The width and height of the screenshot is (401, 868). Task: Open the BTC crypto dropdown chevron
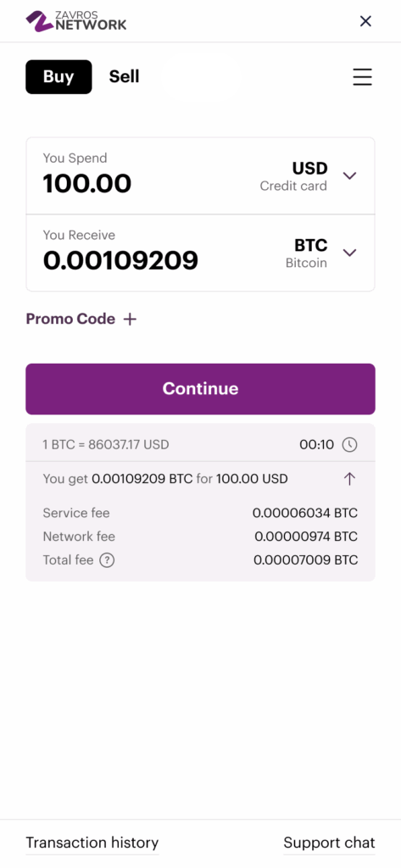pyautogui.click(x=349, y=253)
